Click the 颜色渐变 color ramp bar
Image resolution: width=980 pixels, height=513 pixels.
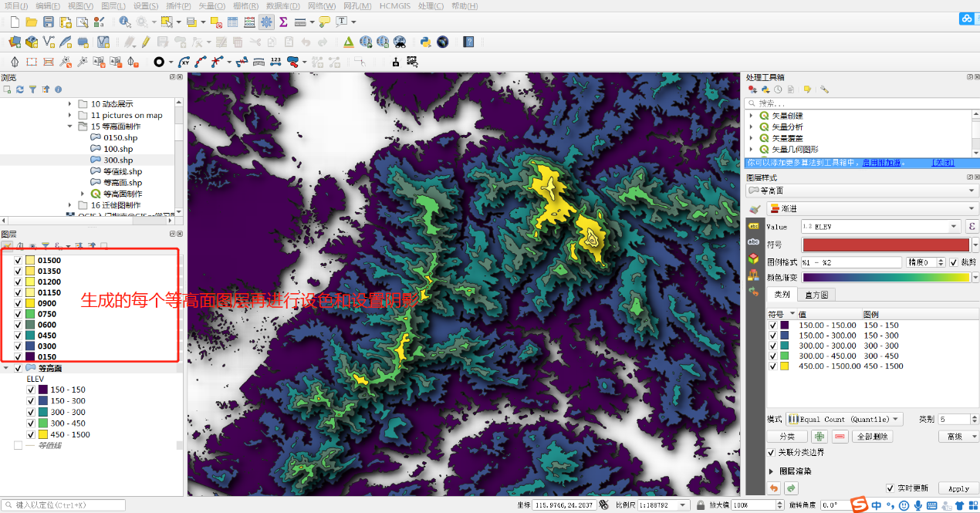tap(885, 277)
